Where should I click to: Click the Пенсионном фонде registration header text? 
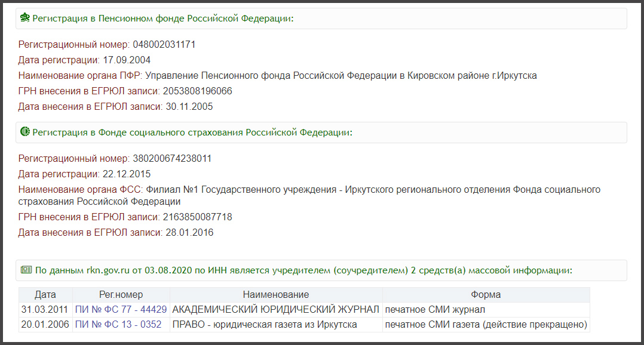pos(163,19)
